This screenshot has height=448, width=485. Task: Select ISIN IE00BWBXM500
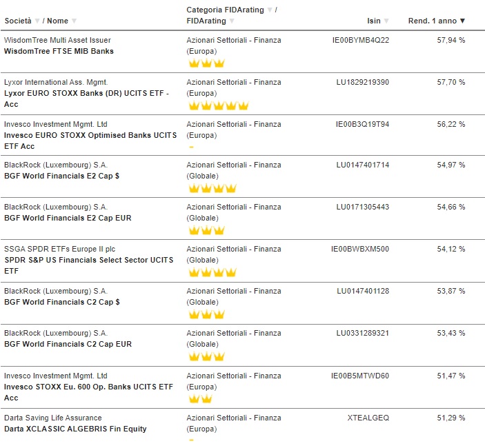(x=360, y=249)
